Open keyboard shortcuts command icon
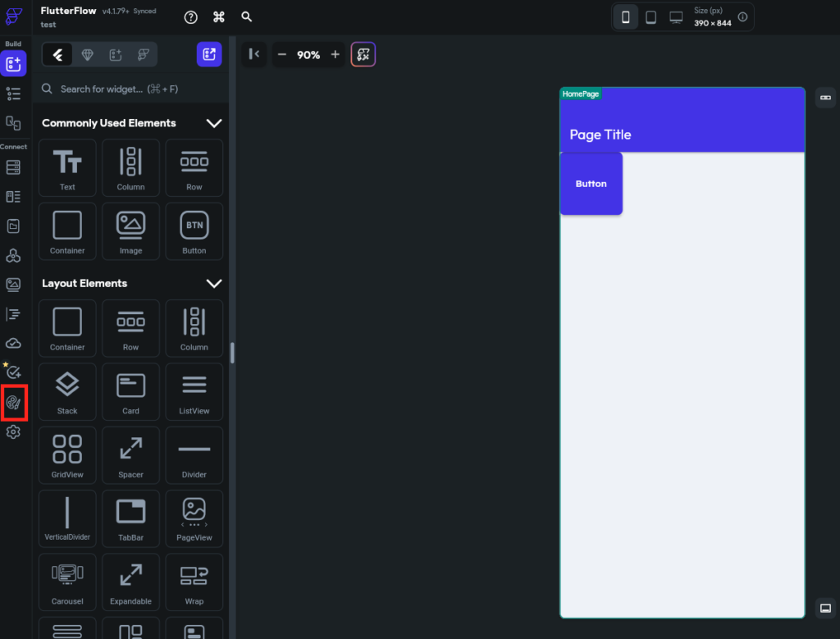This screenshot has height=639, width=840. 218,17
